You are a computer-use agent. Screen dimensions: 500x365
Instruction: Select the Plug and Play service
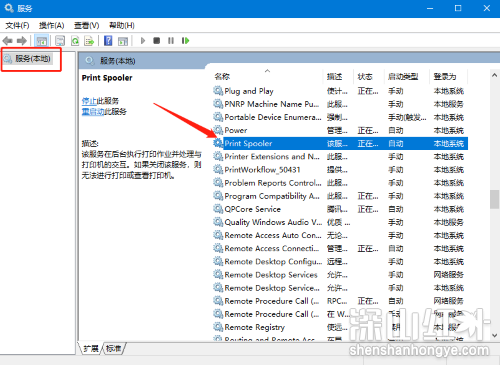[340, 91]
